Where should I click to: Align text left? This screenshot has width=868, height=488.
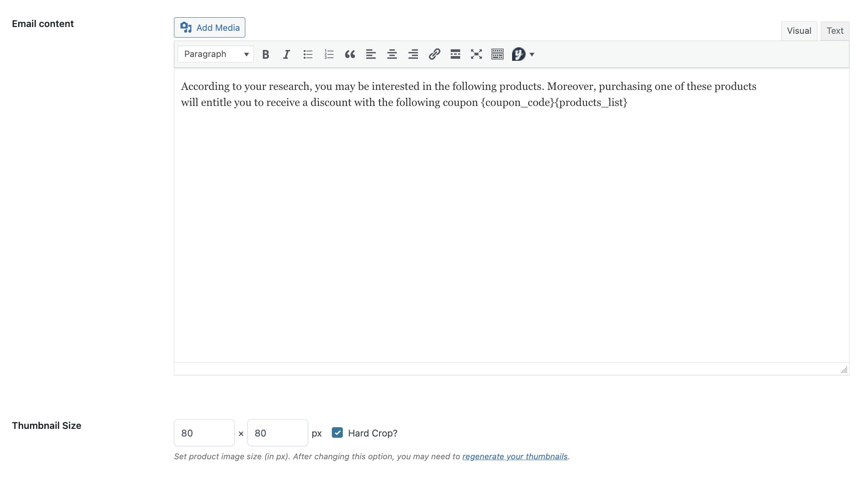tap(371, 54)
